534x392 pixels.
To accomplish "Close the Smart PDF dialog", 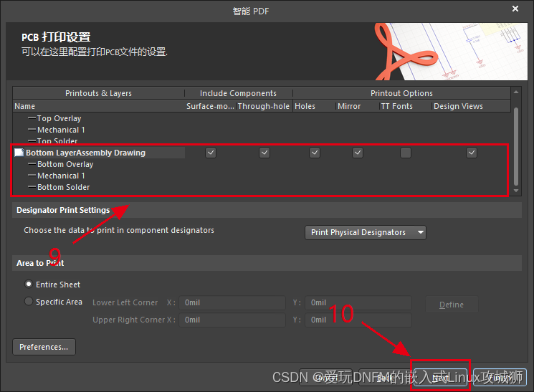I will (515, 9).
